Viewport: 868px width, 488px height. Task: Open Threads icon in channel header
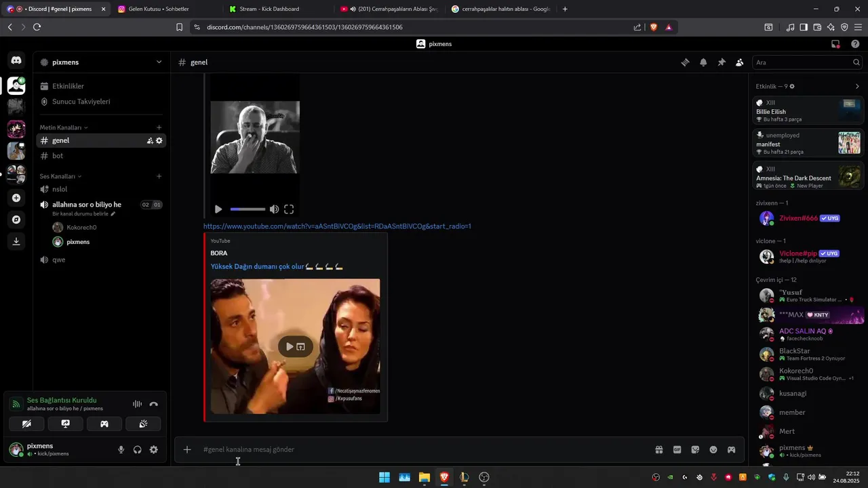[685, 62]
